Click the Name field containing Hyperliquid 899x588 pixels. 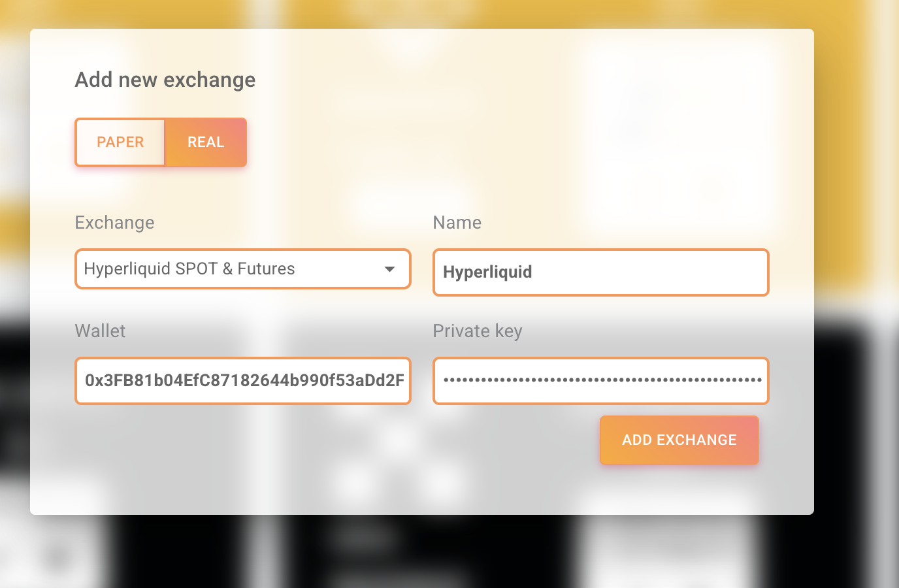point(600,272)
